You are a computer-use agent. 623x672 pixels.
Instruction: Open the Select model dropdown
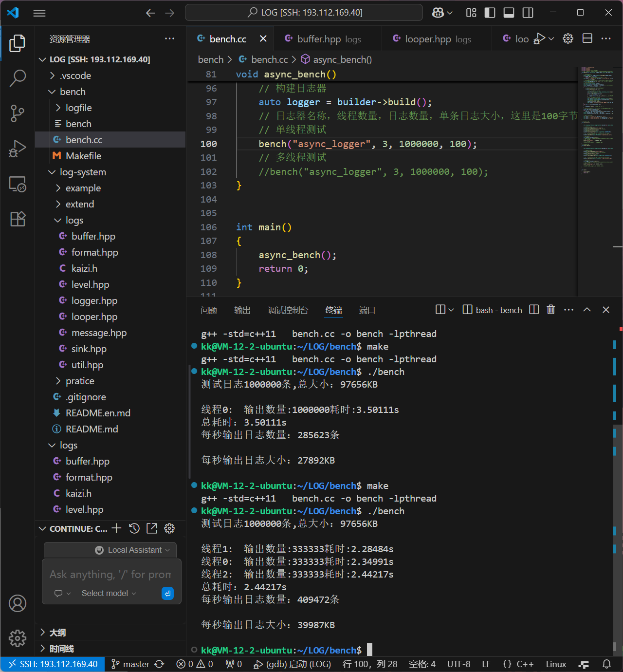(x=109, y=593)
